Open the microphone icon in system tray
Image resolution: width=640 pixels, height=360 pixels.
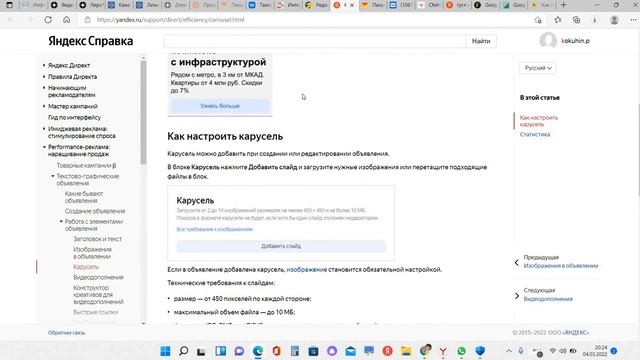click(521, 351)
